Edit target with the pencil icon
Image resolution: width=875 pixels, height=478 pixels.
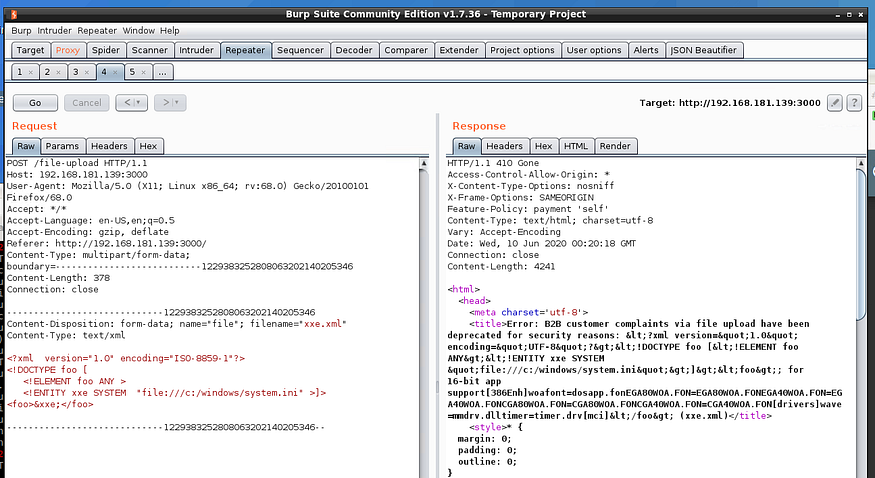[x=834, y=103]
